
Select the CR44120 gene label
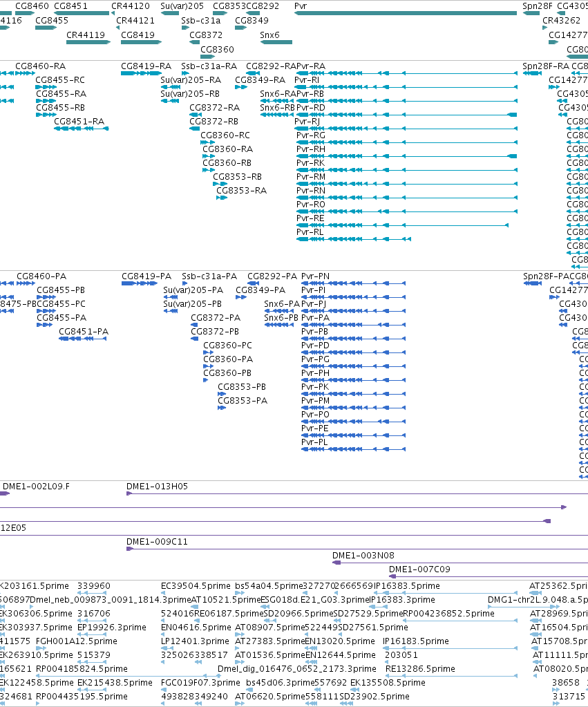click(131, 6)
